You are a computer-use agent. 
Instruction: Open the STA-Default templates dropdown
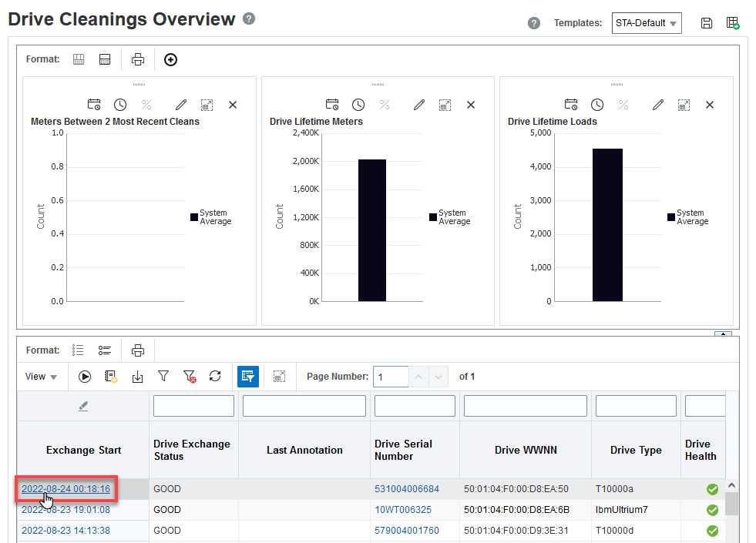point(647,23)
